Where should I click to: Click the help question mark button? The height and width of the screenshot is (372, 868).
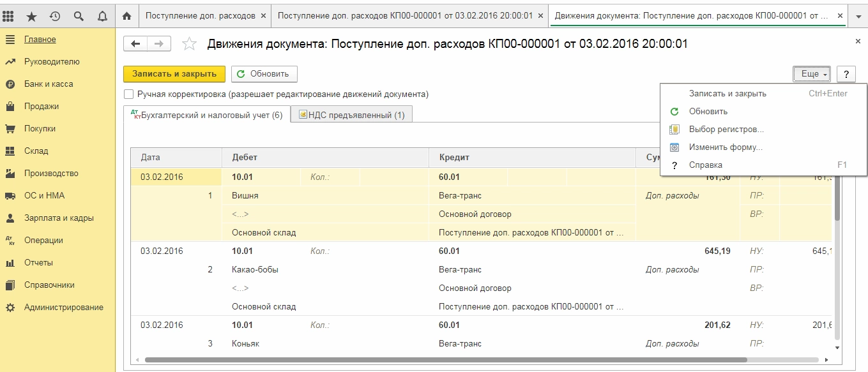[x=846, y=74]
